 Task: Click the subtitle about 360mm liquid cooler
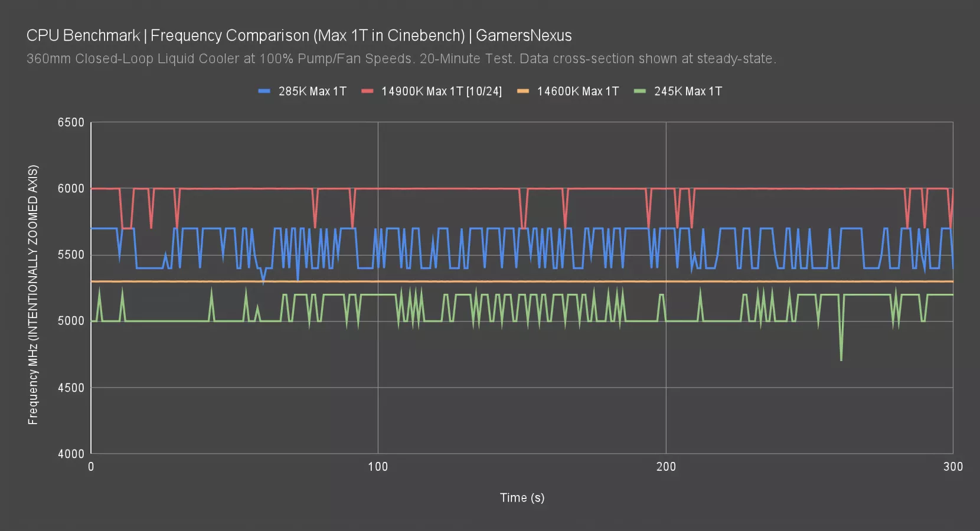[401, 59]
